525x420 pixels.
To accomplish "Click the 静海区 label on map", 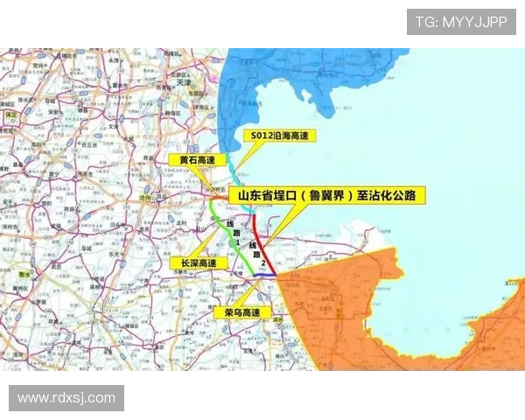I will click(172, 114).
